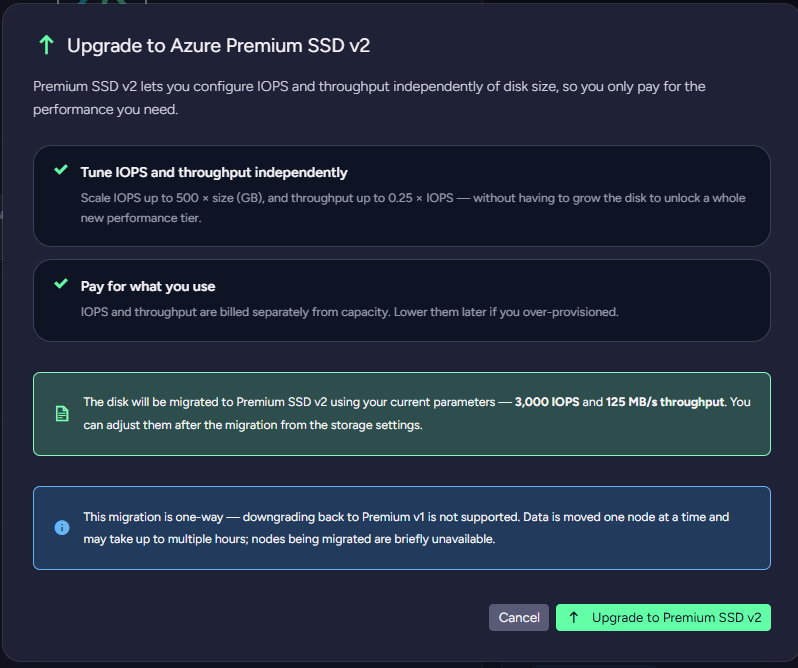Click 'Pay for what you use' heading

pos(148,286)
